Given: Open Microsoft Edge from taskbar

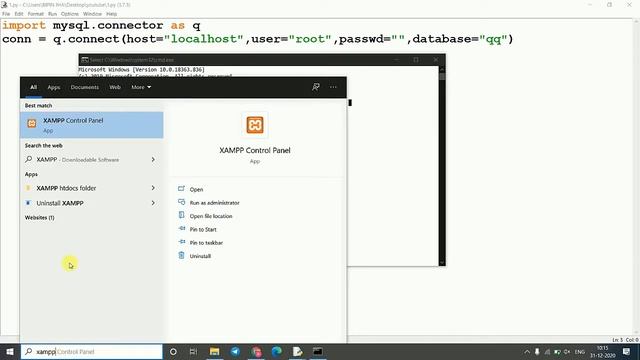Looking at the screenshot, I should pos(277,352).
